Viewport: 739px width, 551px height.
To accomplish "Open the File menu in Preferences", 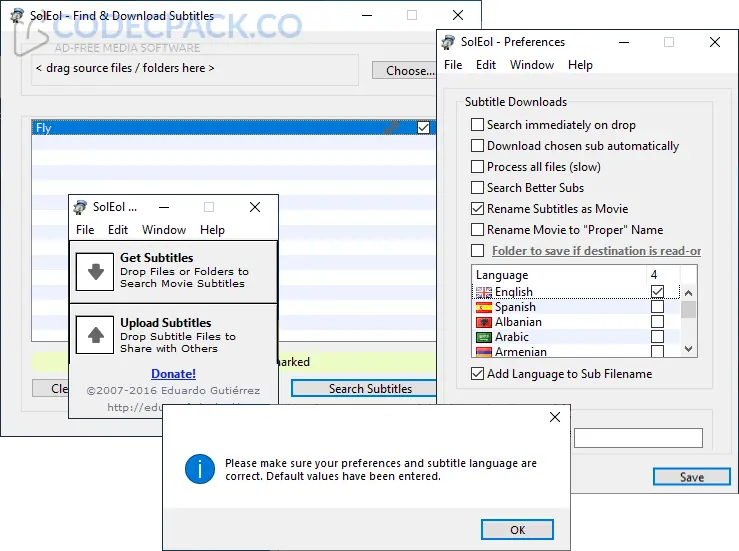I will click(453, 65).
